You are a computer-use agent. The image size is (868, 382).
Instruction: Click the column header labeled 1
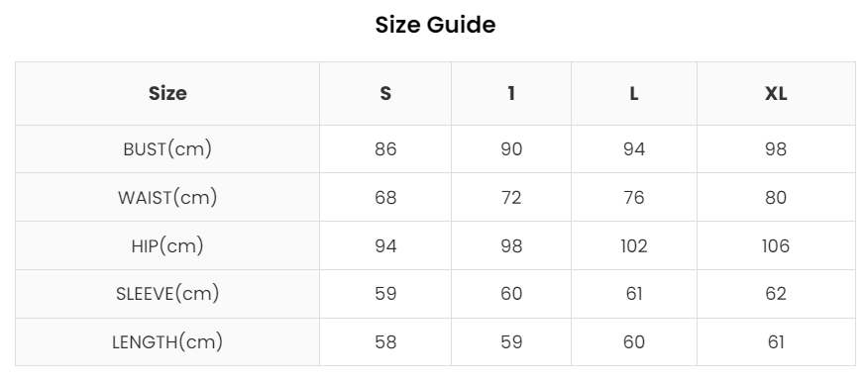click(511, 93)
